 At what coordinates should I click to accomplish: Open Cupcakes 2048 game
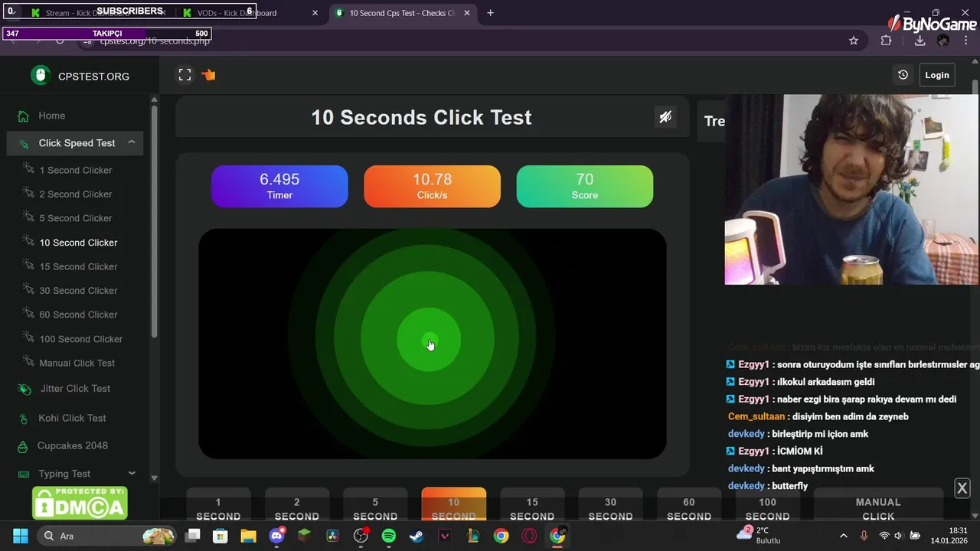(73, 445)
